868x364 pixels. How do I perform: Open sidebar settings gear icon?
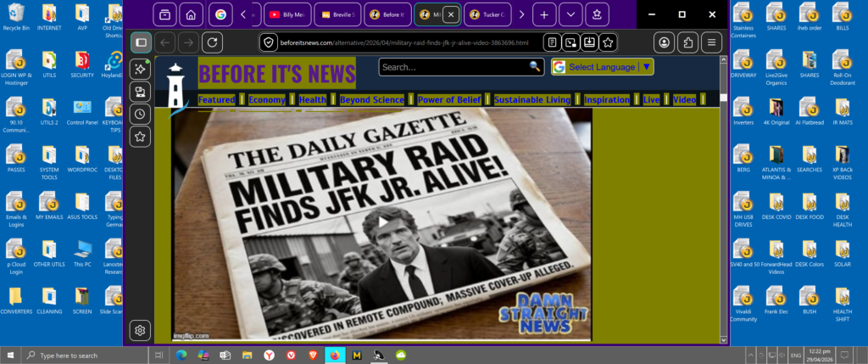(141, 330)
